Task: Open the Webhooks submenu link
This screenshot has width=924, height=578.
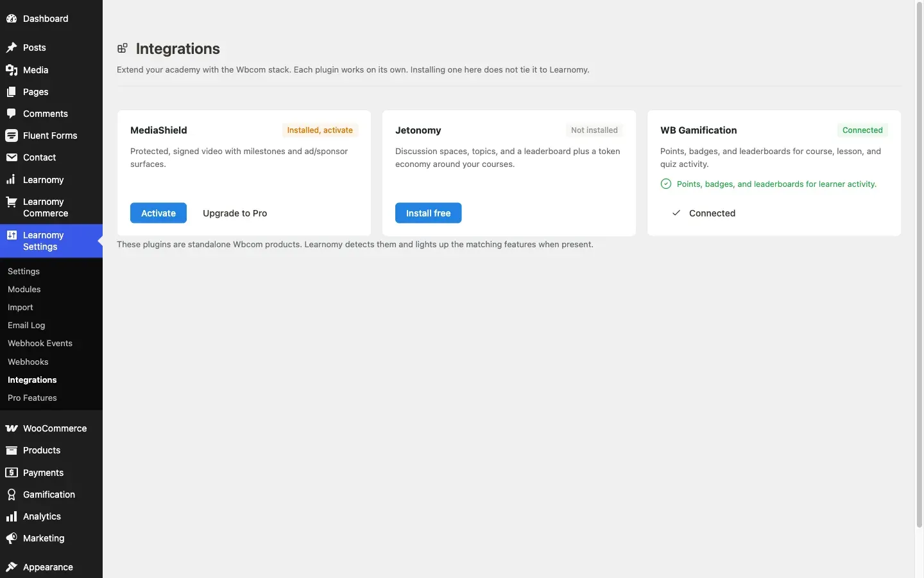Action: [x=28, y=362]
